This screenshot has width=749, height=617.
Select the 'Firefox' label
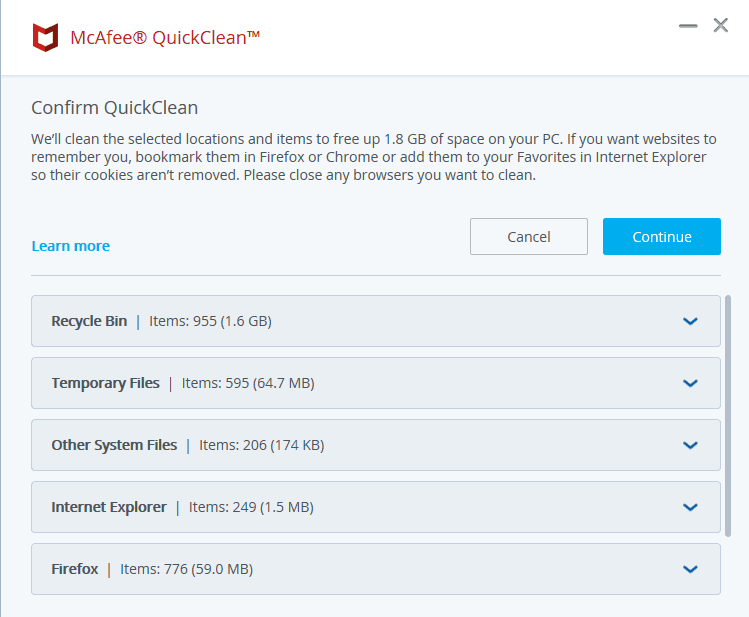click(x=75, y=569)
